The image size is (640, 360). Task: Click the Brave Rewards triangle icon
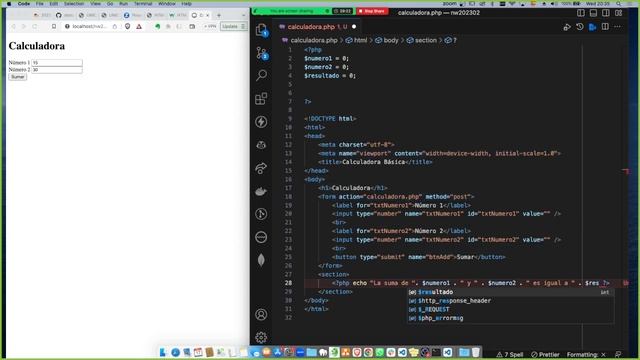(139, 27)
